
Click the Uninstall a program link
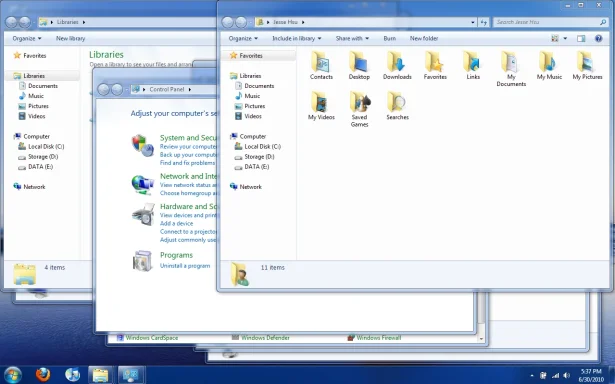pyautogui.click(x=185, y=266)
